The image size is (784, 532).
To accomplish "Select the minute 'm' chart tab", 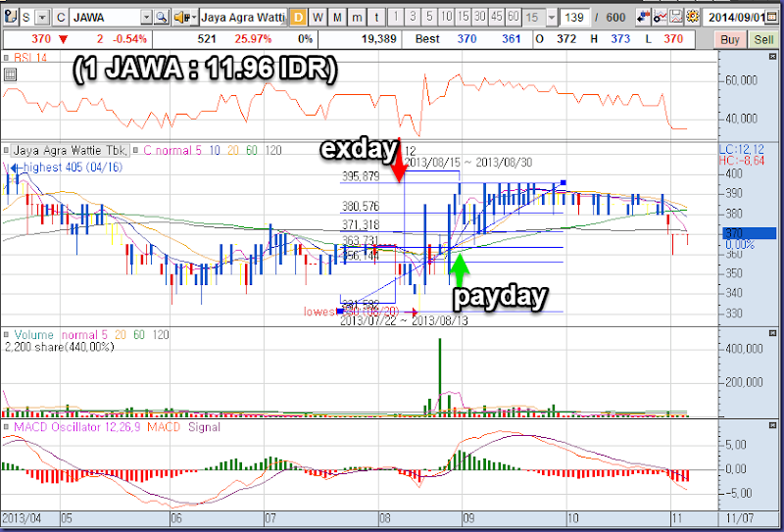I will tap(357, 18).
